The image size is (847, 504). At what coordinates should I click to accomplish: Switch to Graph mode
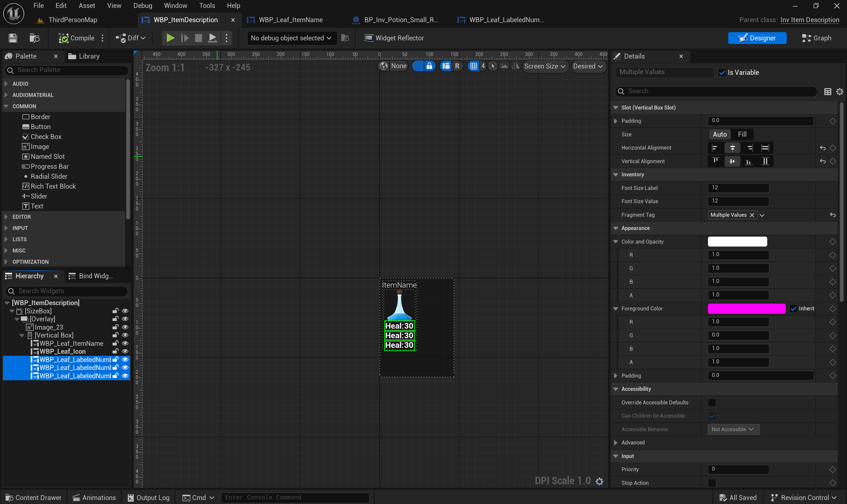point(817,38)
